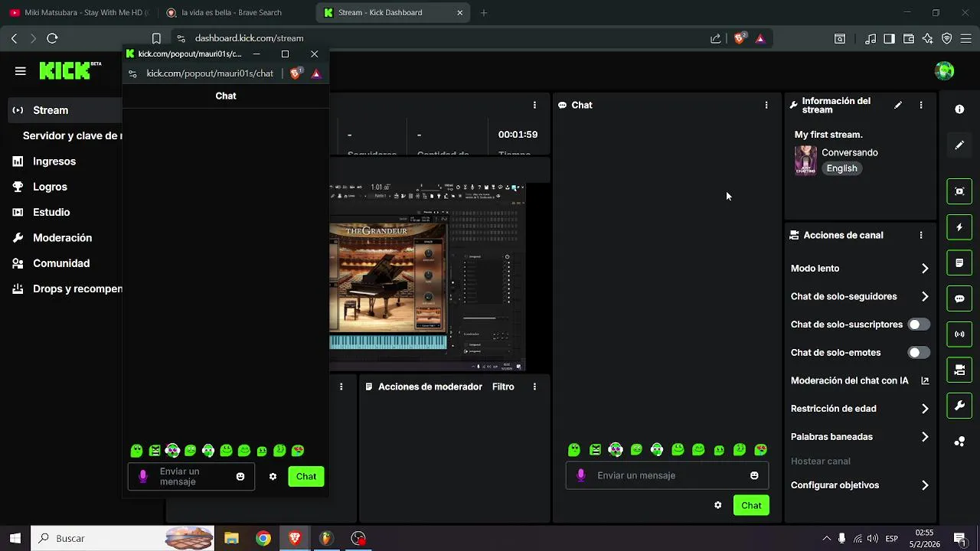Open the three-dot menu of the dashboard Chat panel
980x551 pixels.
point(766,105)
